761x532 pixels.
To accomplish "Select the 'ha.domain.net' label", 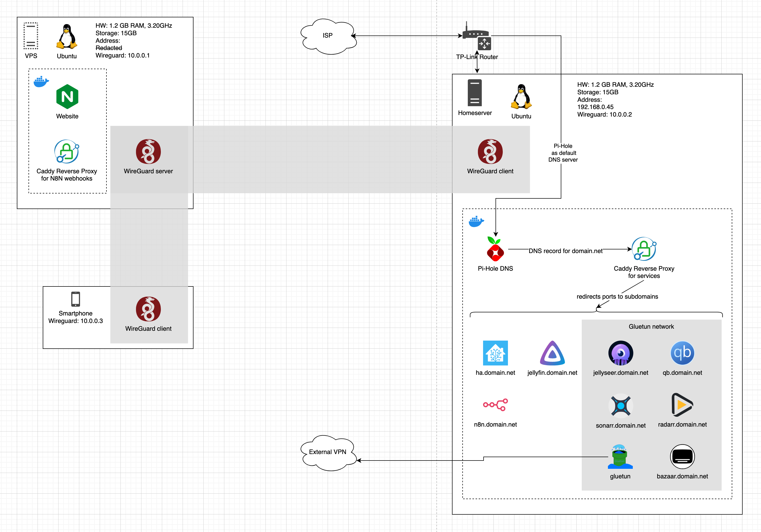I will click(x=495, y=372).
